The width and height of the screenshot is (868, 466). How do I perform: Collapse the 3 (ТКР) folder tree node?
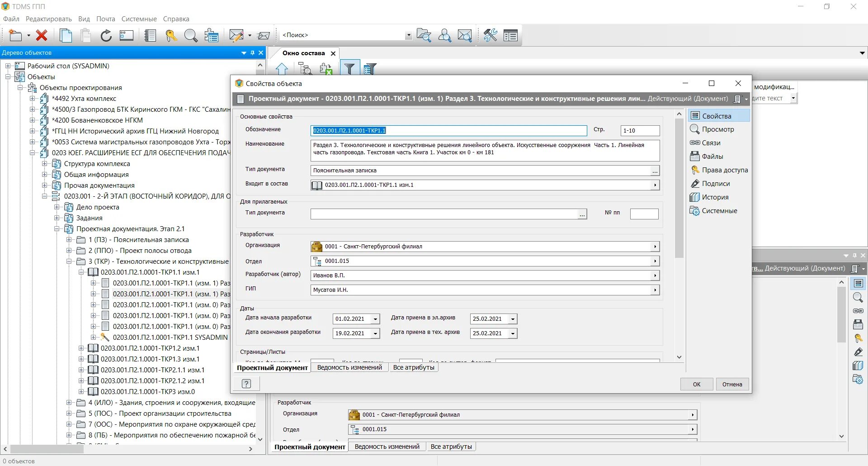pyautogui.click(x=69, y=262)
